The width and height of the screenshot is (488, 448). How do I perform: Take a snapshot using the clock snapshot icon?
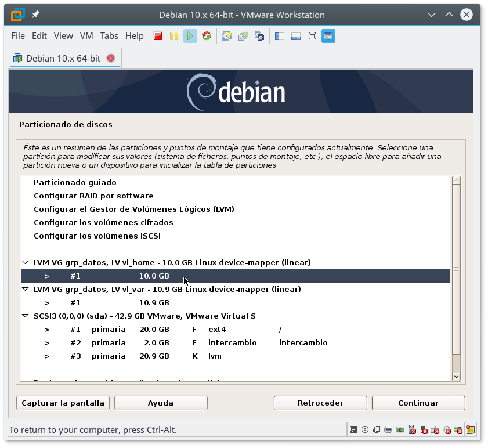pyautogui.click(x=227, y=36)
